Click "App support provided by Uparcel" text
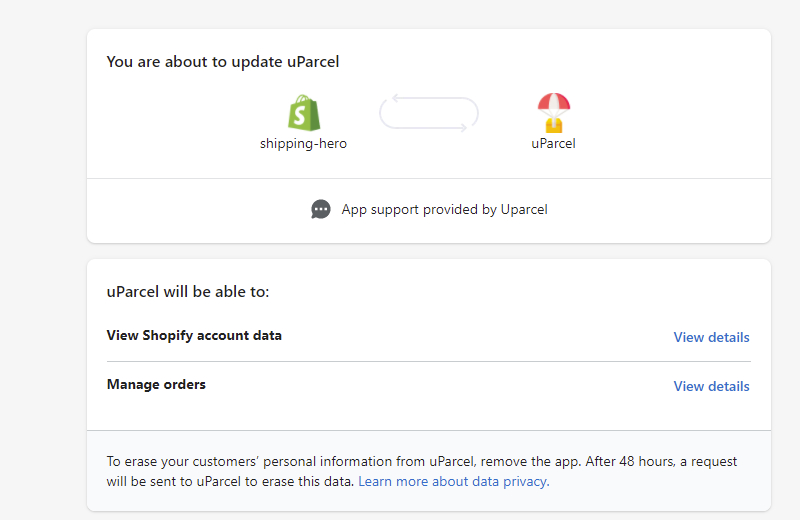 coord(444,209)
